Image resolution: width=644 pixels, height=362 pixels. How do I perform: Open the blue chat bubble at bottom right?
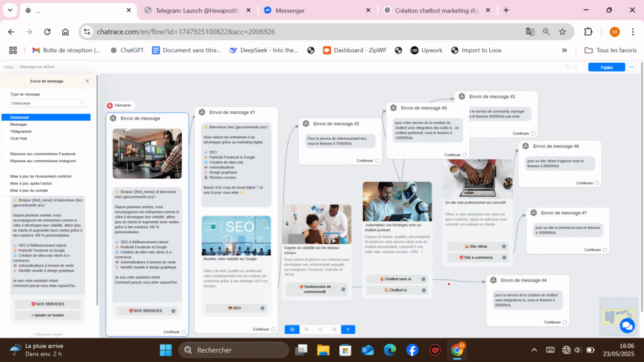click(627, 326)
